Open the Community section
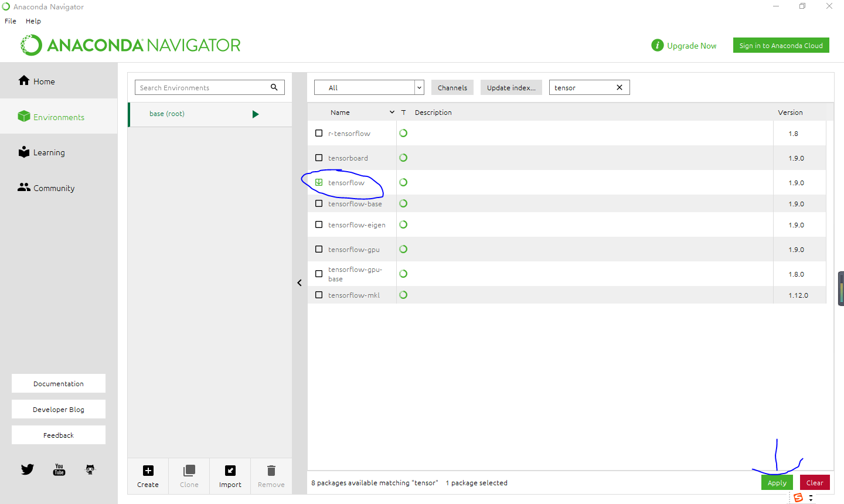 (59, 188)
